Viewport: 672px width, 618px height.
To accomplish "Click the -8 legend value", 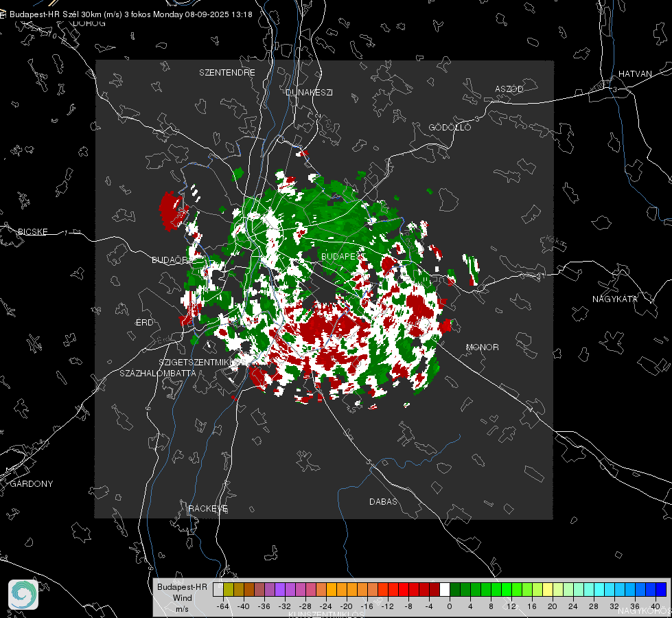I will [408, 606].
